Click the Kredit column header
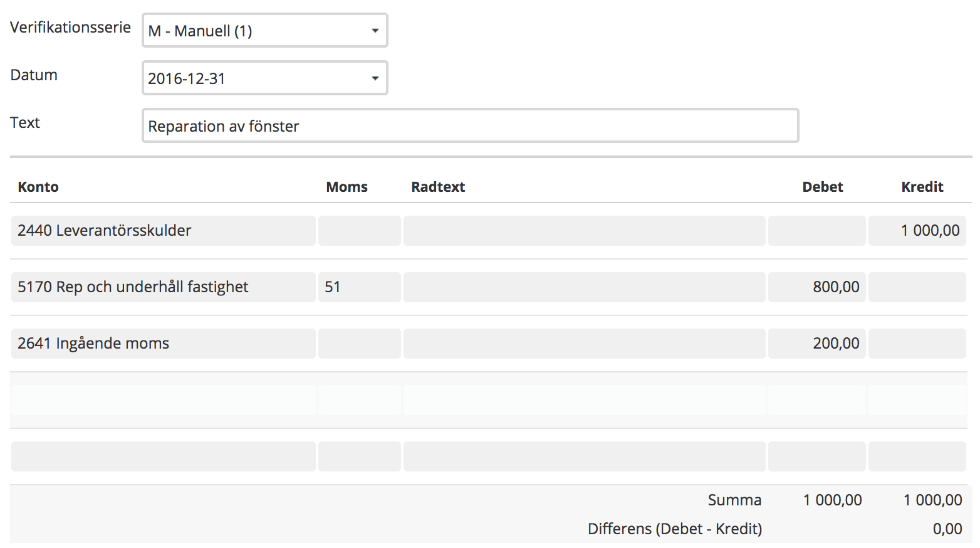Image resolution: width=980 pixels, height=548 pixels. click(x=922, y=187)
